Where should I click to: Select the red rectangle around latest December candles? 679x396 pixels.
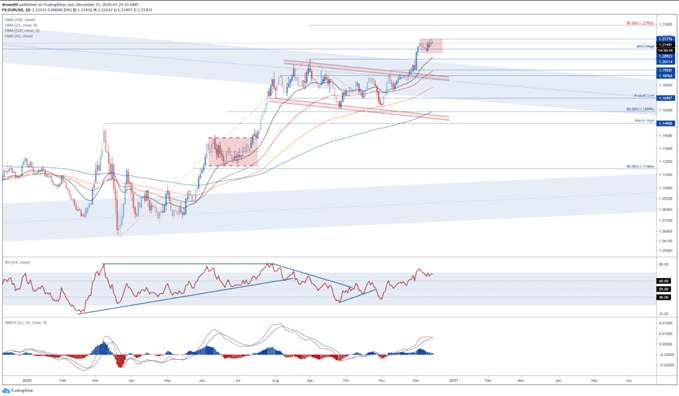tap(431, 46)
